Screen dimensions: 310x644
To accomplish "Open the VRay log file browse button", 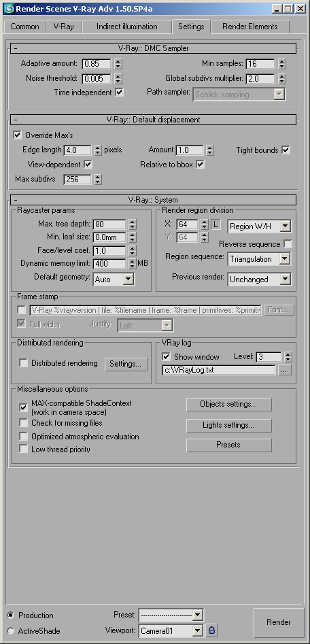I will click(285, 370).
